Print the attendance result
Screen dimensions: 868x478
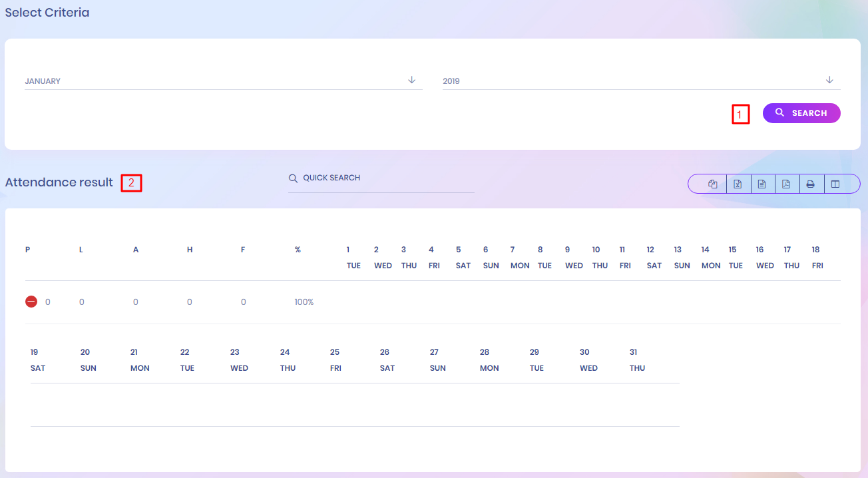tap(810, 184)
